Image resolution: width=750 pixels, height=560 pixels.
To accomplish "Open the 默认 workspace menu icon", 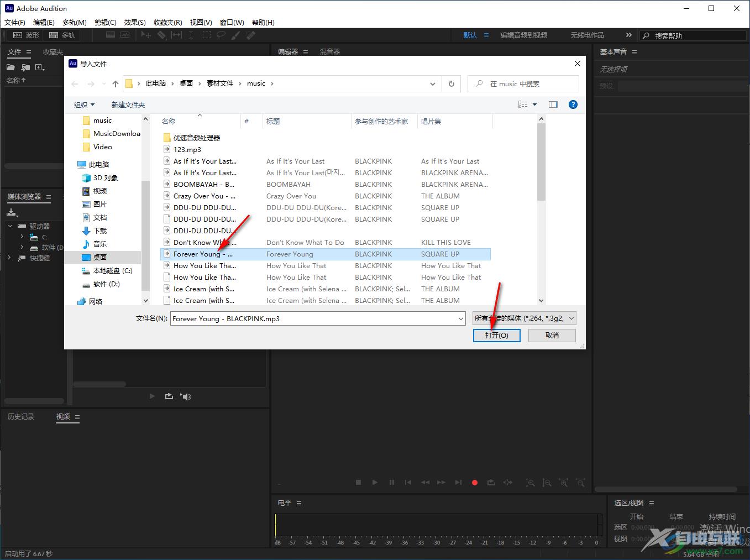I will [486, 35].
